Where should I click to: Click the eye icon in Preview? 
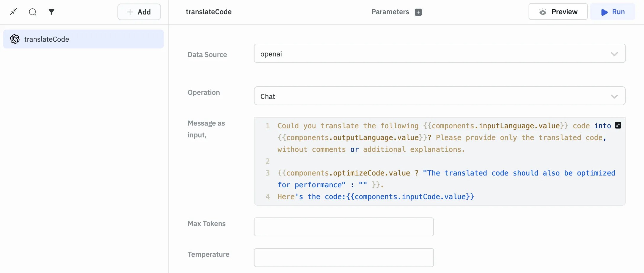[542, 12]
